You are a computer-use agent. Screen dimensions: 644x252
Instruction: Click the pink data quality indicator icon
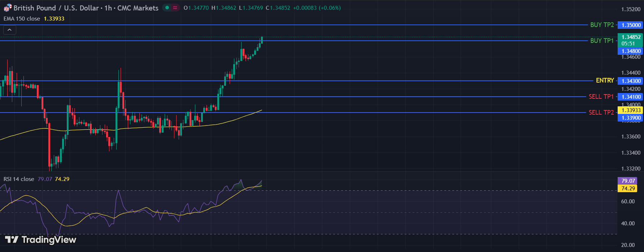point(175,8)
